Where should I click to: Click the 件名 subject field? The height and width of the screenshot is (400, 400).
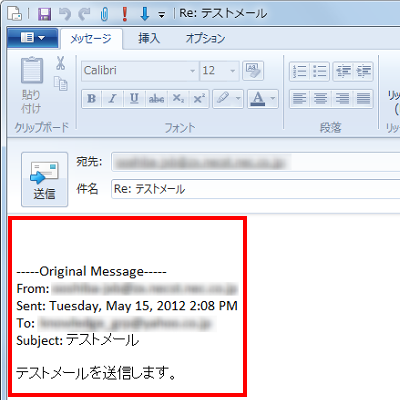click(x=256, y=189)
